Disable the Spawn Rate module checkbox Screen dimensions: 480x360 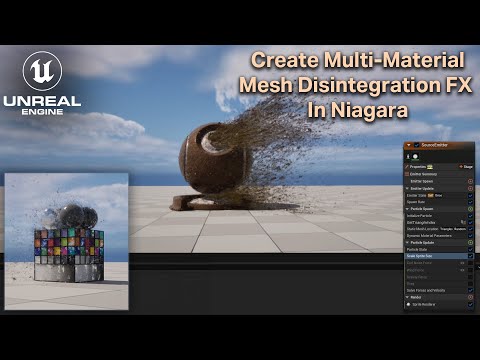pyautogui.click(x=470, y=202)
